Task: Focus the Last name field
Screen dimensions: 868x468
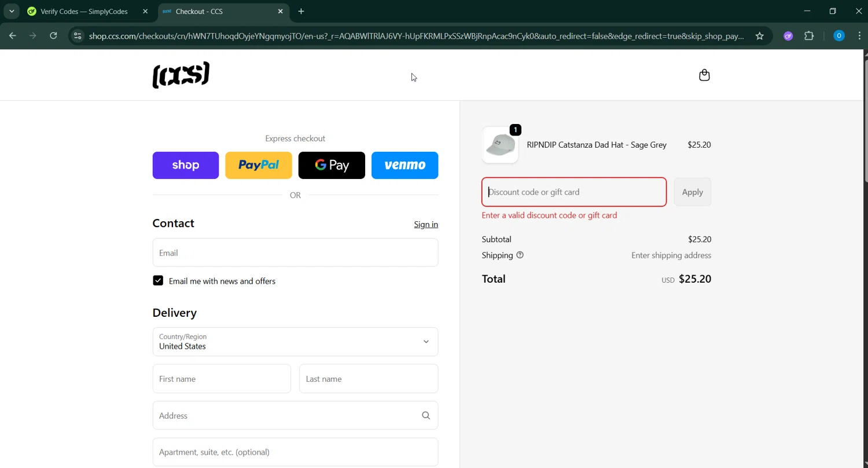Action: point(369,379)
